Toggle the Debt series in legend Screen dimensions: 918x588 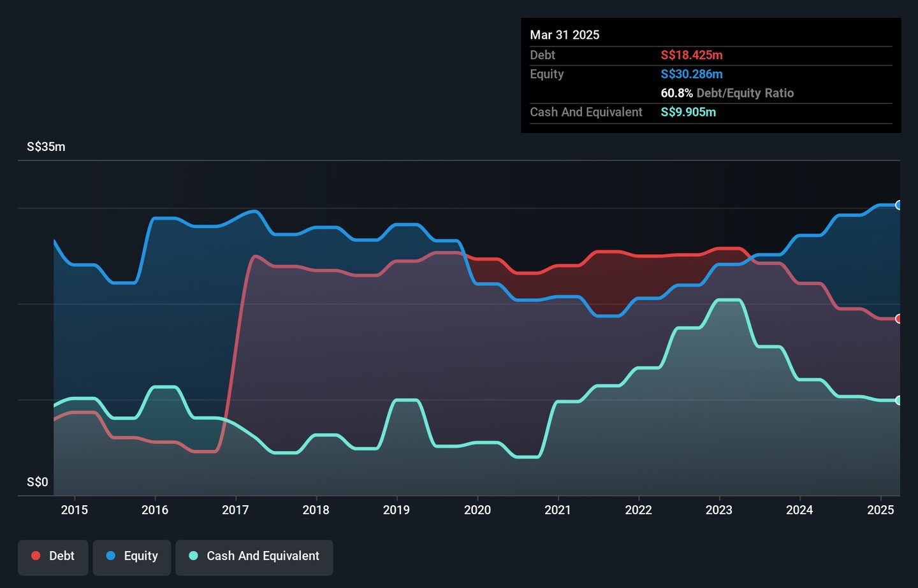click(x=53, y=556)
